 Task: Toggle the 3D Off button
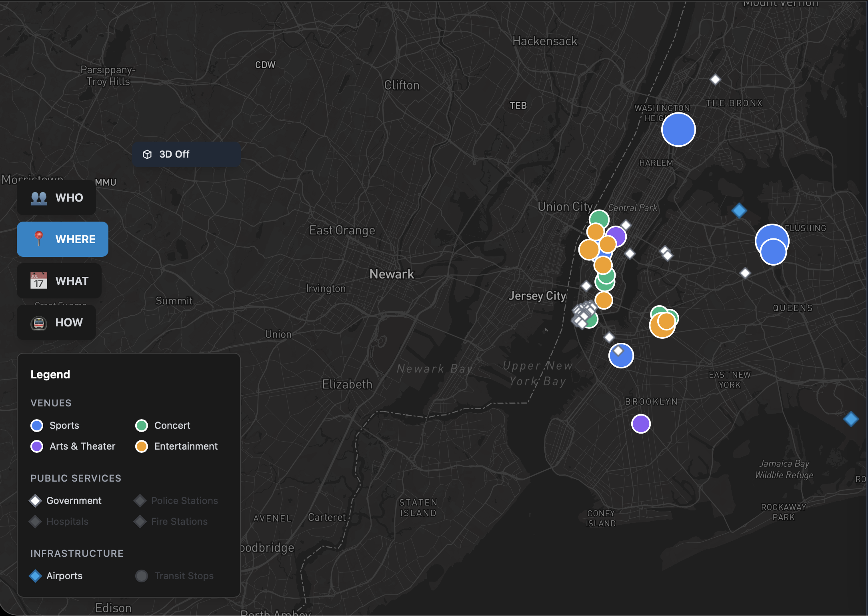[x=186, y=154]
